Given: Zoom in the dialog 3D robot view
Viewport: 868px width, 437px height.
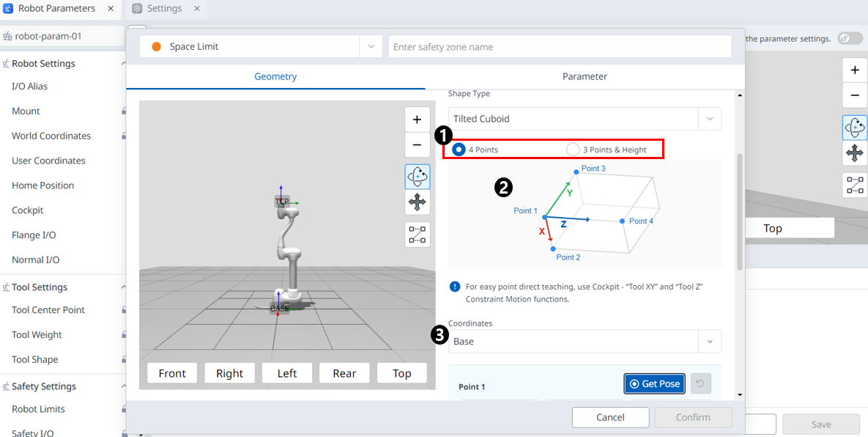Looking at the screenshot, I should (x=417, y=120).
